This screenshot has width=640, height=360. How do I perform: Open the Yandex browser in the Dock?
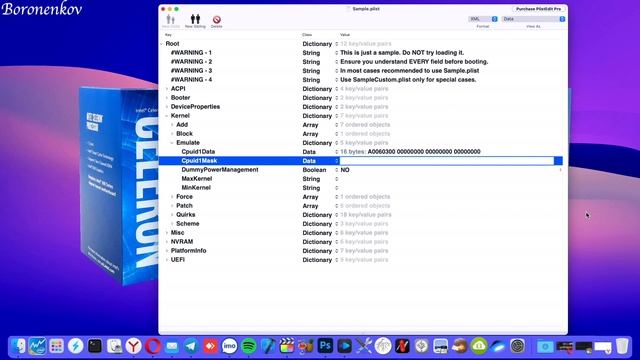point(133,347)
